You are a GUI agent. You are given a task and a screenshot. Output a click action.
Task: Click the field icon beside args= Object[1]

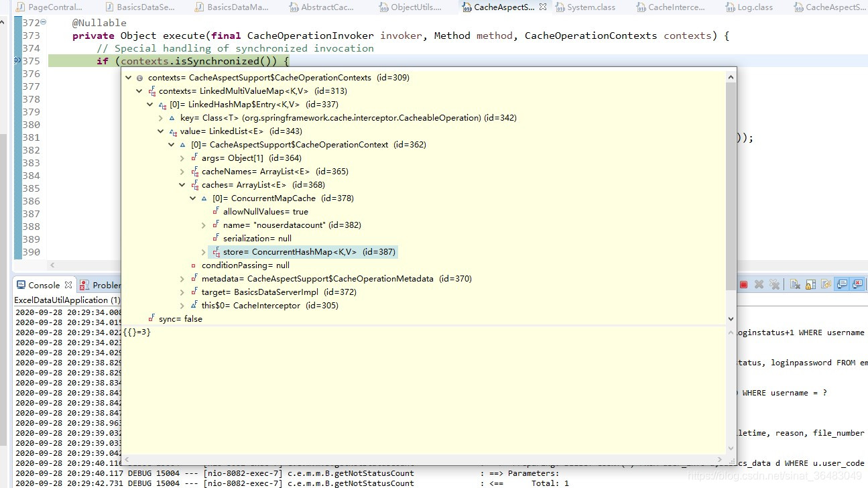click(195, 158)
